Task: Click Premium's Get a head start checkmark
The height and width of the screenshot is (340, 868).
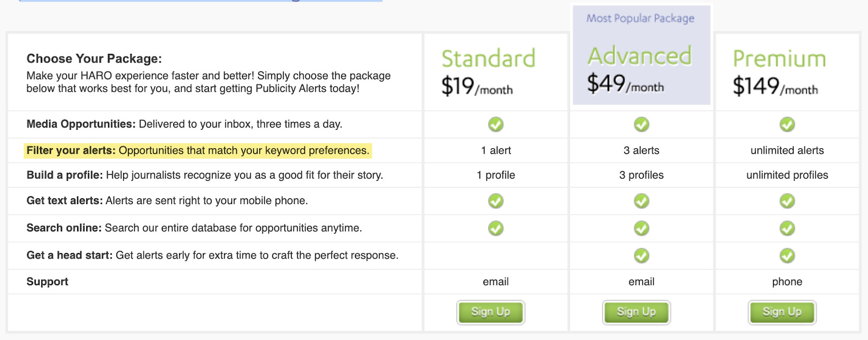Action: tap(787, 255)
